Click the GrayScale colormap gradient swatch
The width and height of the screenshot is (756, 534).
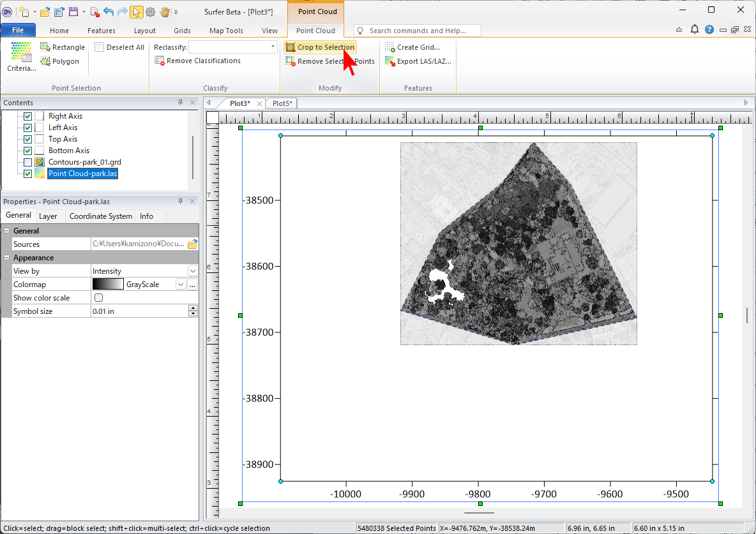coord(108,285)
